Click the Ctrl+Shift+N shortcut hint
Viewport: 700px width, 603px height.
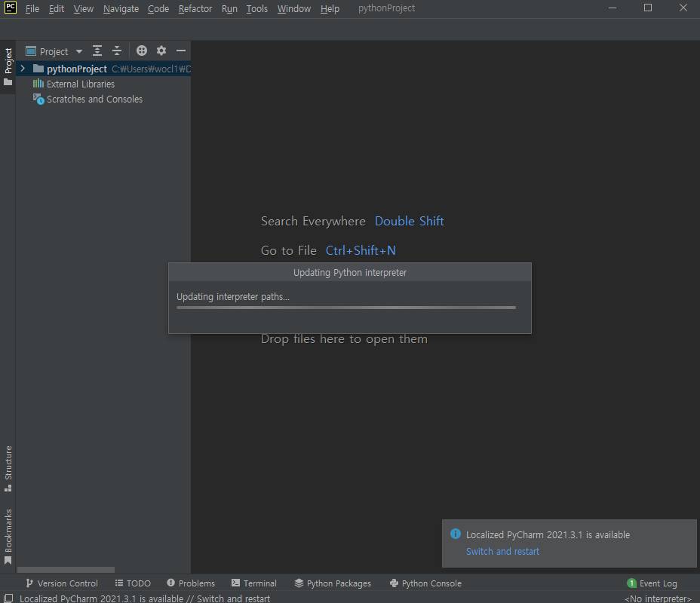tap(361, 251)
